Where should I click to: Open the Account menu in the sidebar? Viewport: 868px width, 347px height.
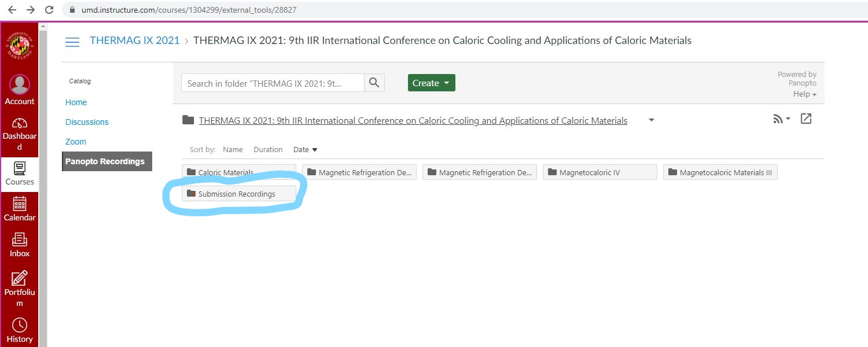pyautogui.click(x=20, y=90)
